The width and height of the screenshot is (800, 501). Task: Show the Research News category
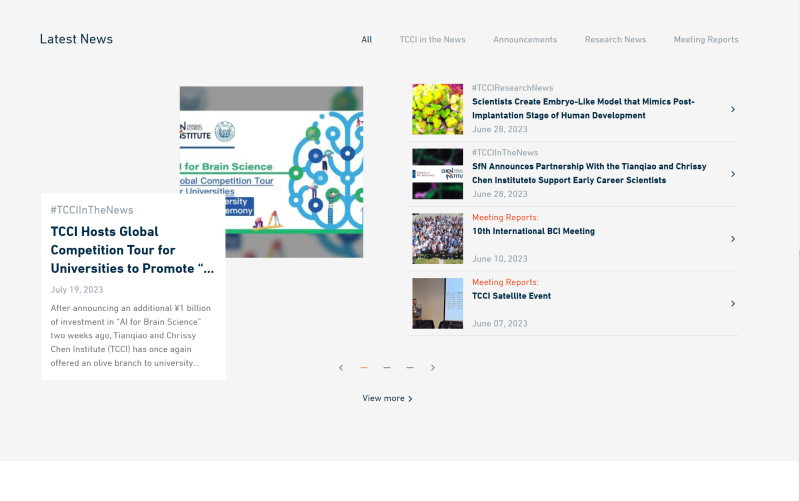point(615,40)
